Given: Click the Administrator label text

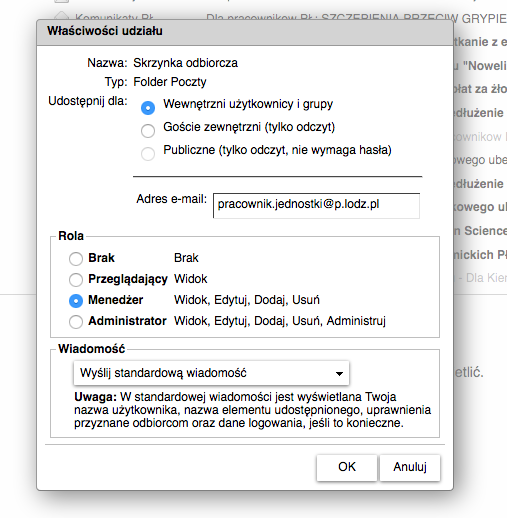Looking at the screenshot, I should point(127,321).
